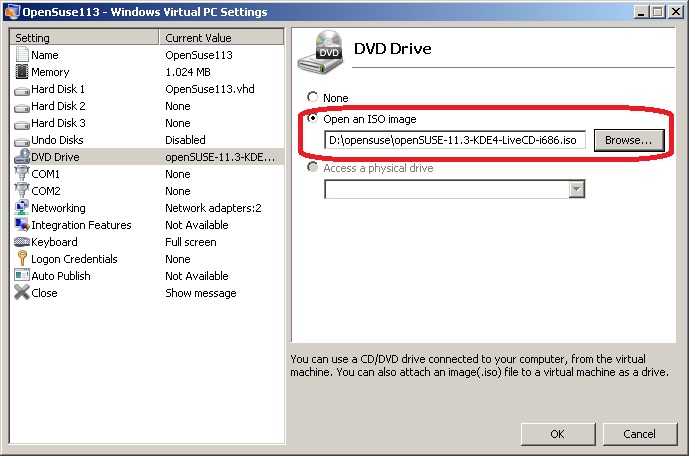Select the Networking setting label
Viewport: 689px width, 456px height.
[x=58, y=208]
